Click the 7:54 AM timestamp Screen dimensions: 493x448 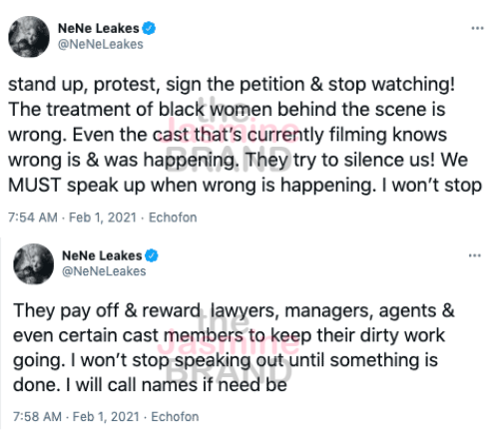click(33, 218)
